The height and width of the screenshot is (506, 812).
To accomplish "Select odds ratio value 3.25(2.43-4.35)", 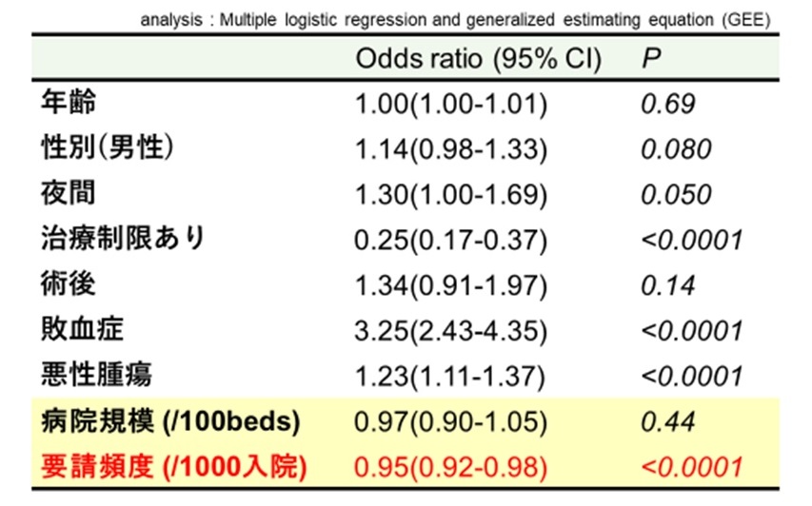I will (450, 331).
